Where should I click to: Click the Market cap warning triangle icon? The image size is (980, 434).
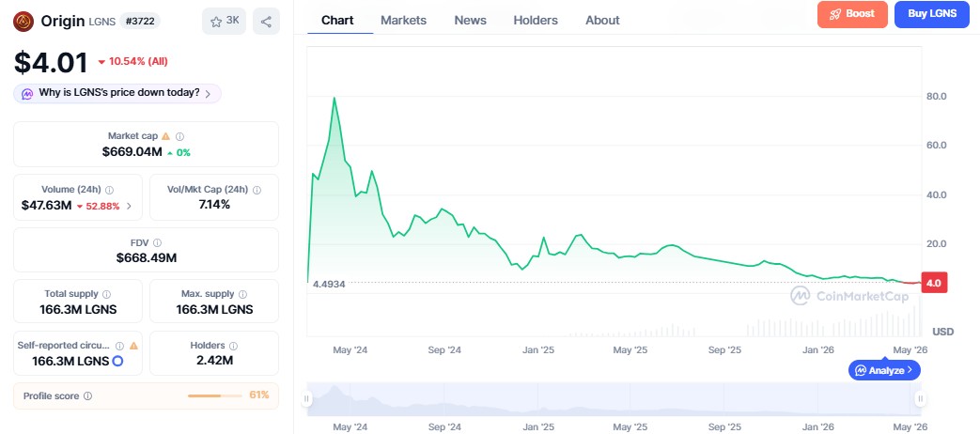tap(165, 136)
